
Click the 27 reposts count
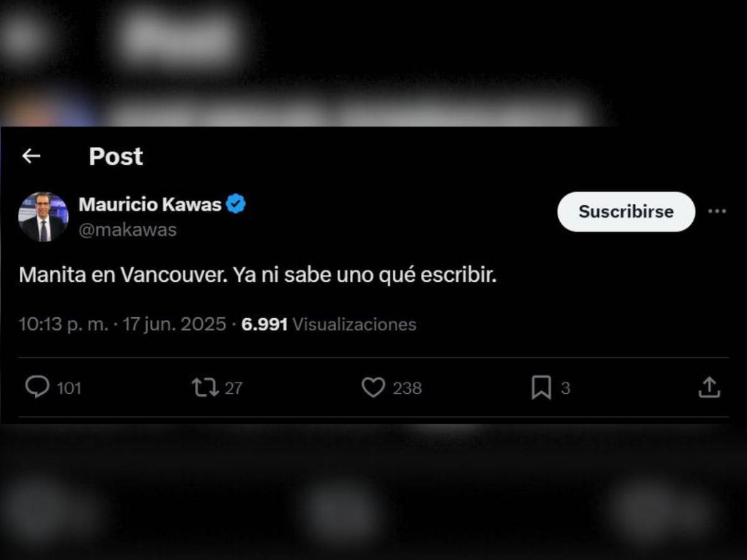[233, 388]
